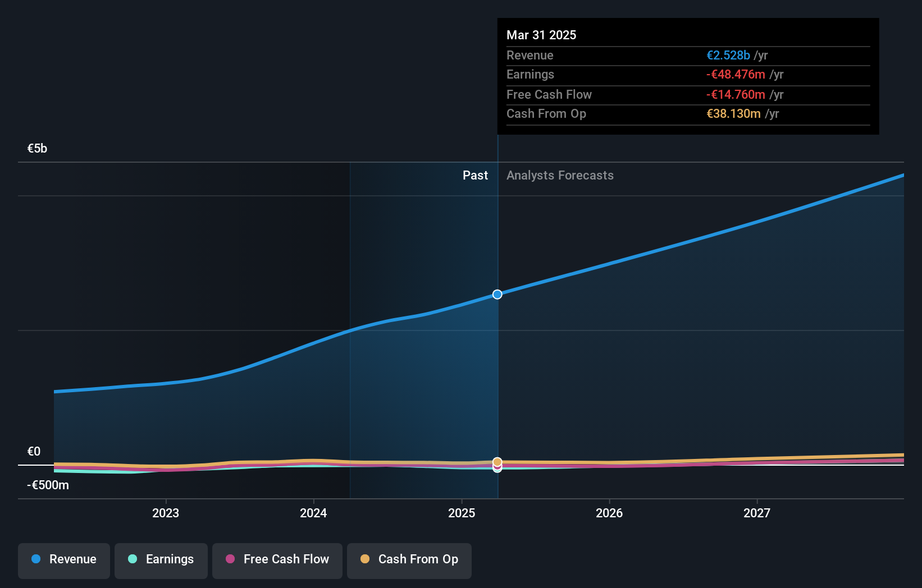Click the 2024 x-axis label
The height and width of the screenshot is (588, 922).
pos(313,513)
